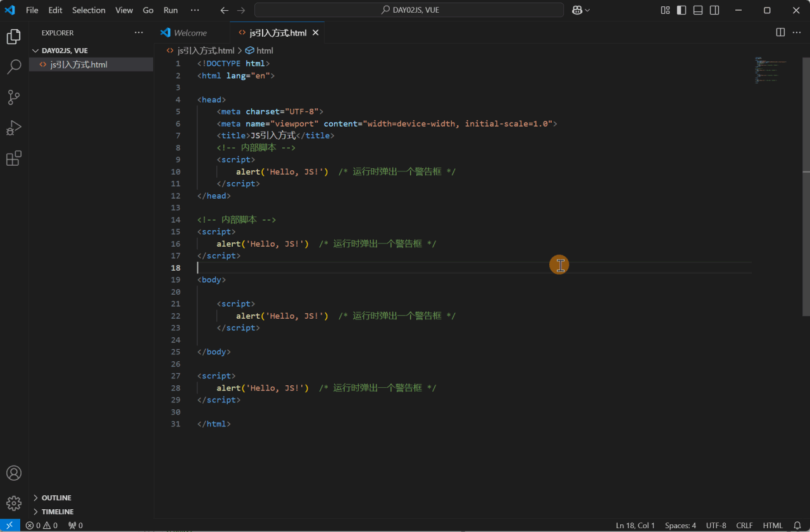The image size is (810, 532).
Task: Click the command center search box
Action: (x=409, y=10)
